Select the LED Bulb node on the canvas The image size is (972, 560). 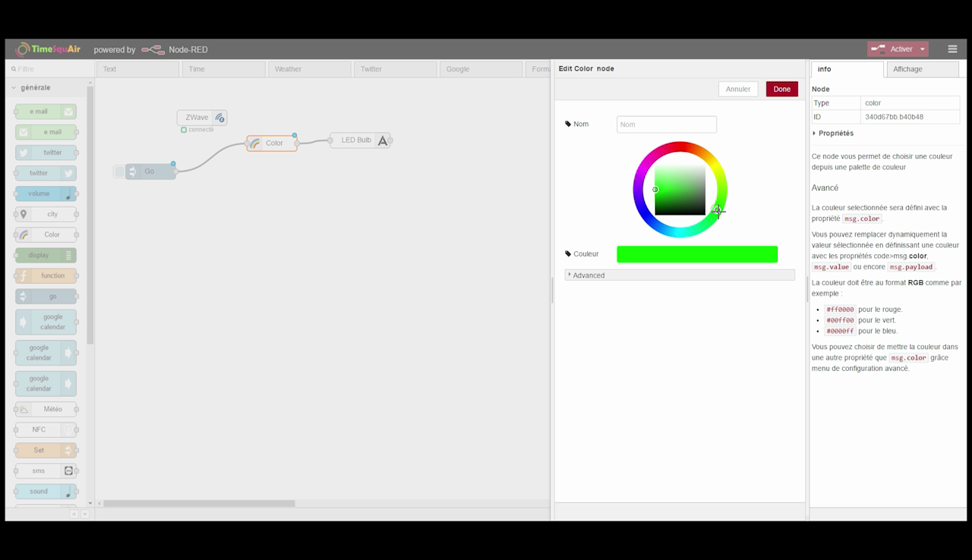point(361,140)
